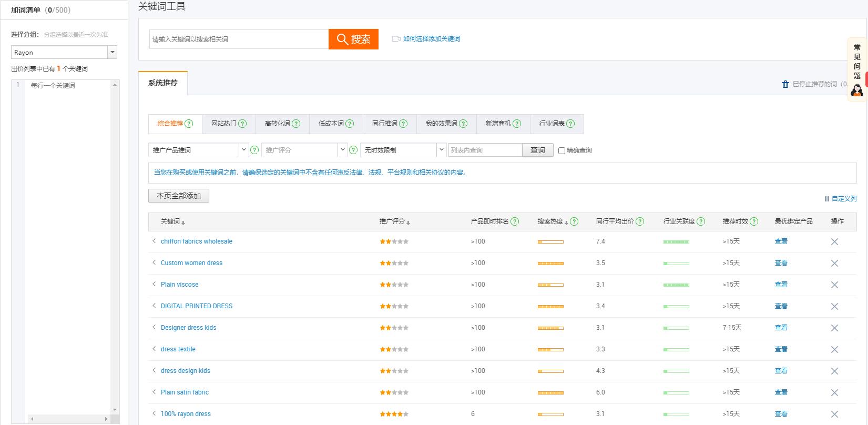Open the Rayon group dropdown

pos(112,53)
